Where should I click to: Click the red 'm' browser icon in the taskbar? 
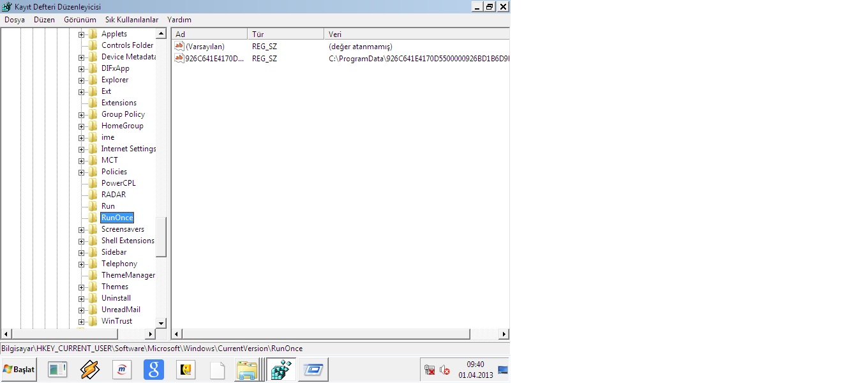point(121,370)
